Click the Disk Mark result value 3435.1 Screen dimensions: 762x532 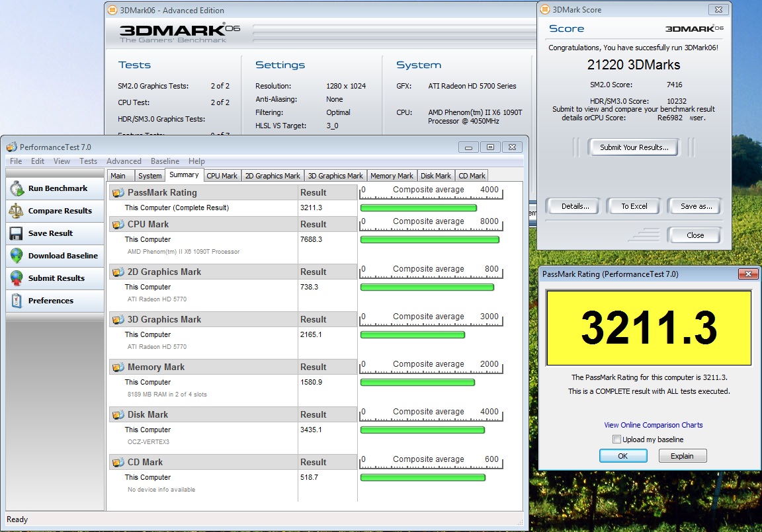311,430
